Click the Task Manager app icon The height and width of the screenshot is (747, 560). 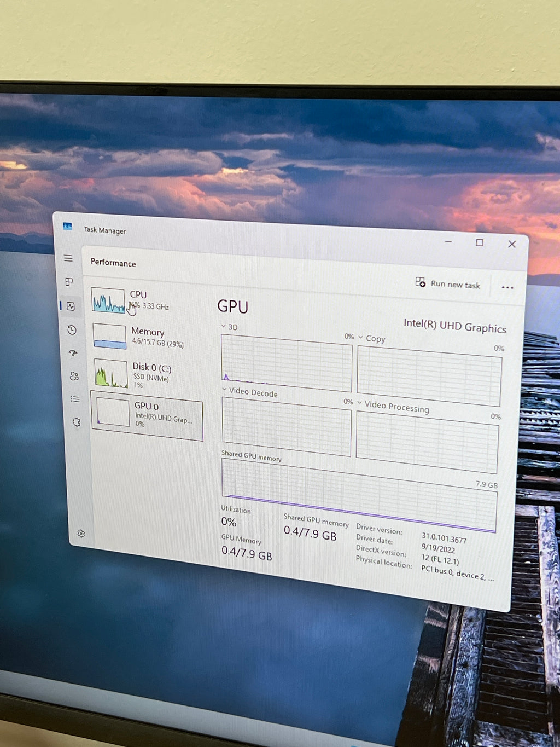click(67, 226)
